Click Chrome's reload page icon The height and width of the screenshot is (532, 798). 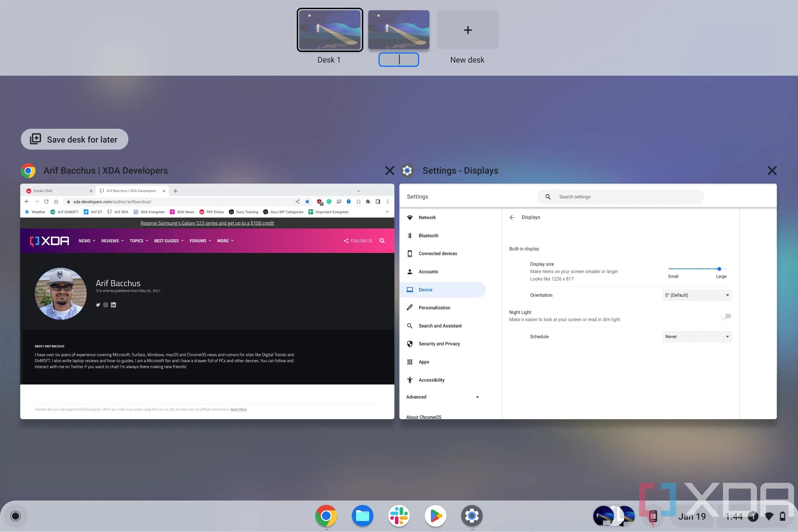(x=46, y=202)
